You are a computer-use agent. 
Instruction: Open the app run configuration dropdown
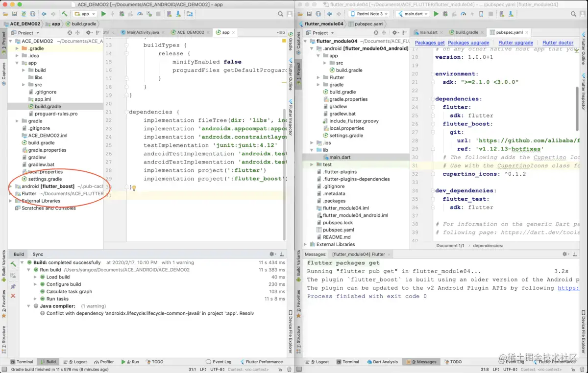pyautogui.click(x=84, y=14)
